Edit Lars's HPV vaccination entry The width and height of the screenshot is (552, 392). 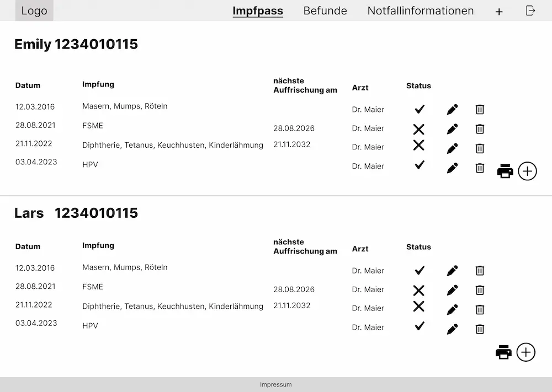coord(452,329)
